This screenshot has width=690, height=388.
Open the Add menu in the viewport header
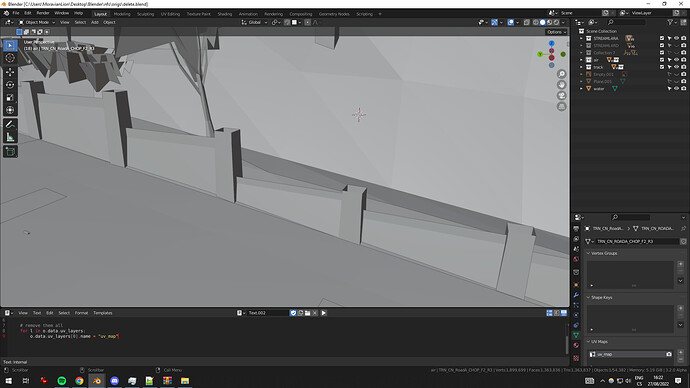tap(95, 22)
